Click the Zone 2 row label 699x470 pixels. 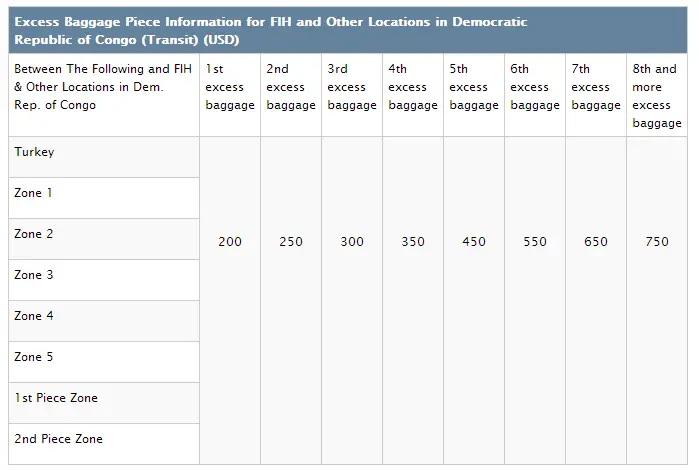pos(35,234)
